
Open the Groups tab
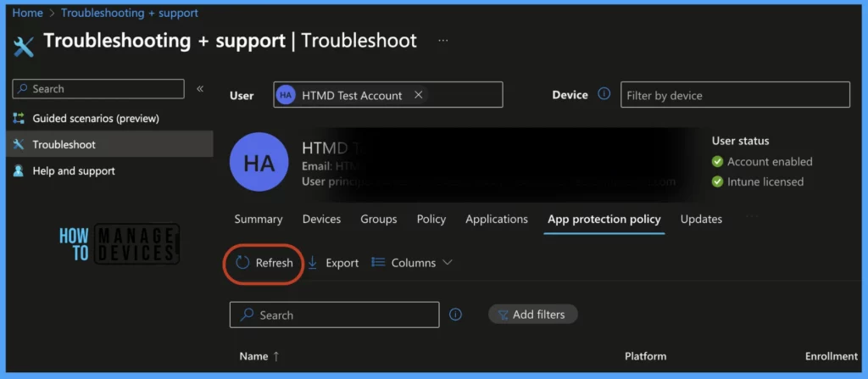point(378,219)
